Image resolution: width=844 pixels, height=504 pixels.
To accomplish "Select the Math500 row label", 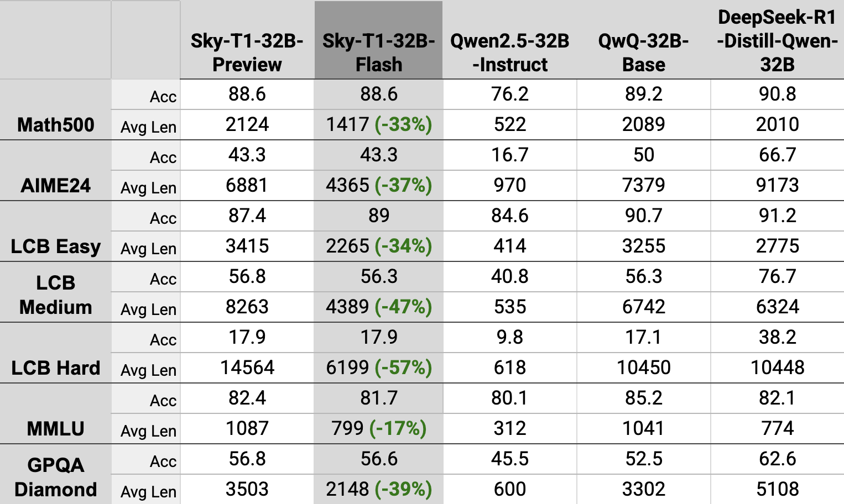I will (x=55, y=125).
